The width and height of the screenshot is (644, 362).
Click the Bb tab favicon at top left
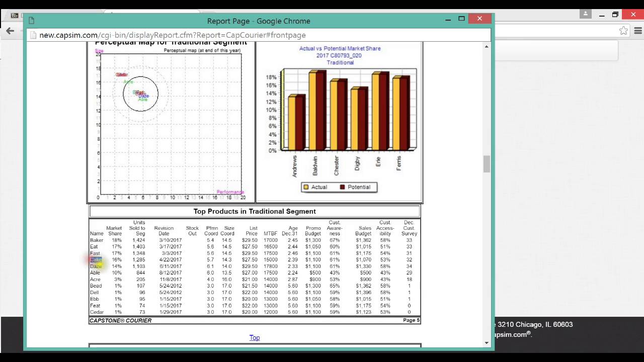[x=14, y=16]
